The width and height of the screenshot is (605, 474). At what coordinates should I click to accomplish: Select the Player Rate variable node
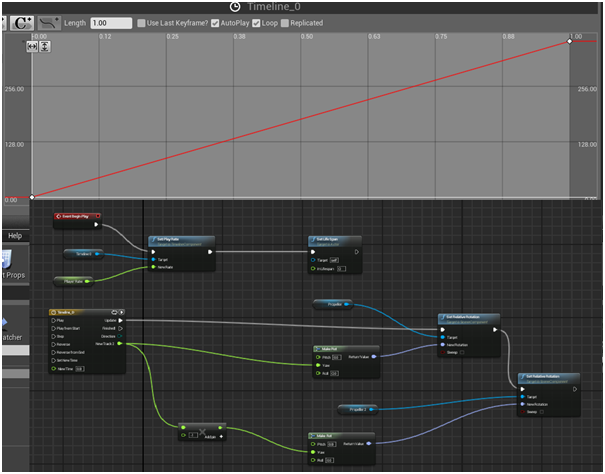pyautogui.click(x=73, y=281)
